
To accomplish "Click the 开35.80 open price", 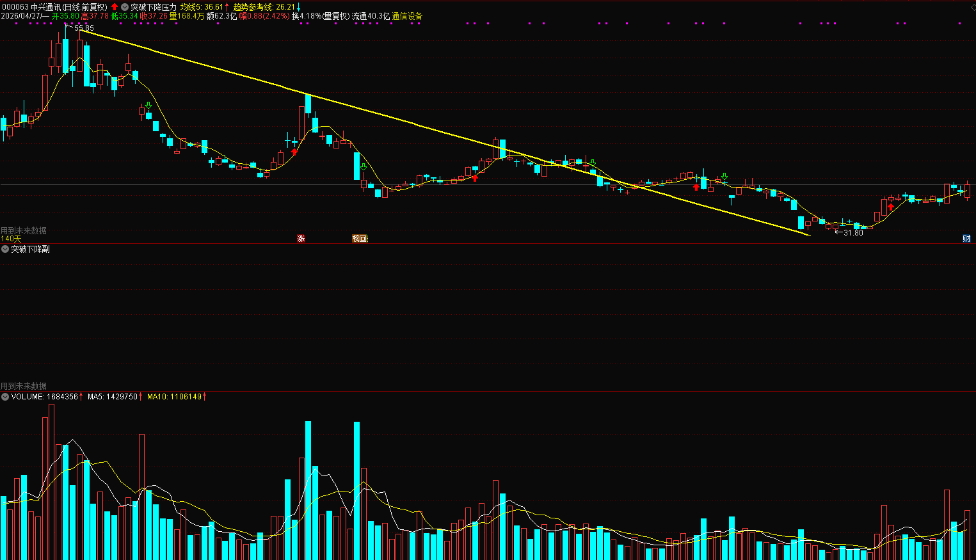I will click(x=65, y=16).
